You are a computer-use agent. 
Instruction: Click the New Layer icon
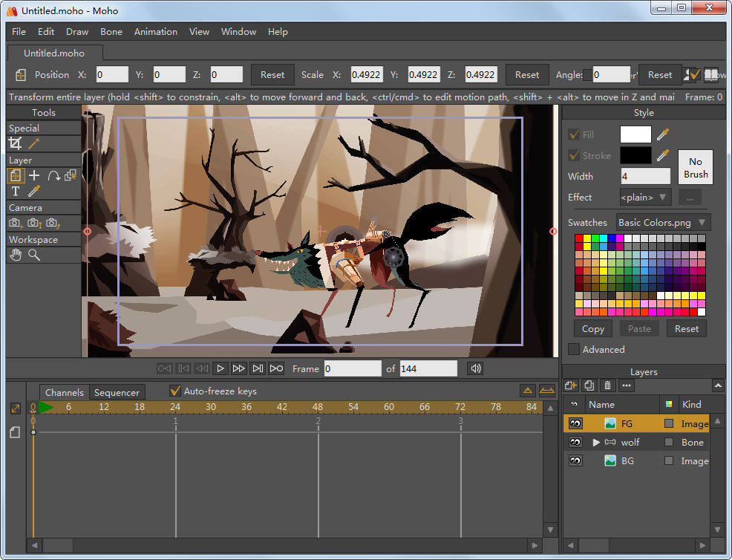tap(571, 385)
